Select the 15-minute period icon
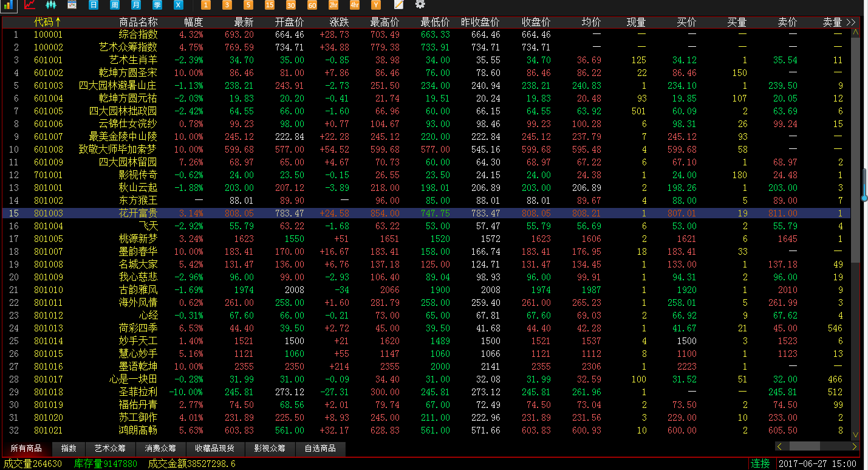Viewport: 868px width, 470px height. click(270, 5)
